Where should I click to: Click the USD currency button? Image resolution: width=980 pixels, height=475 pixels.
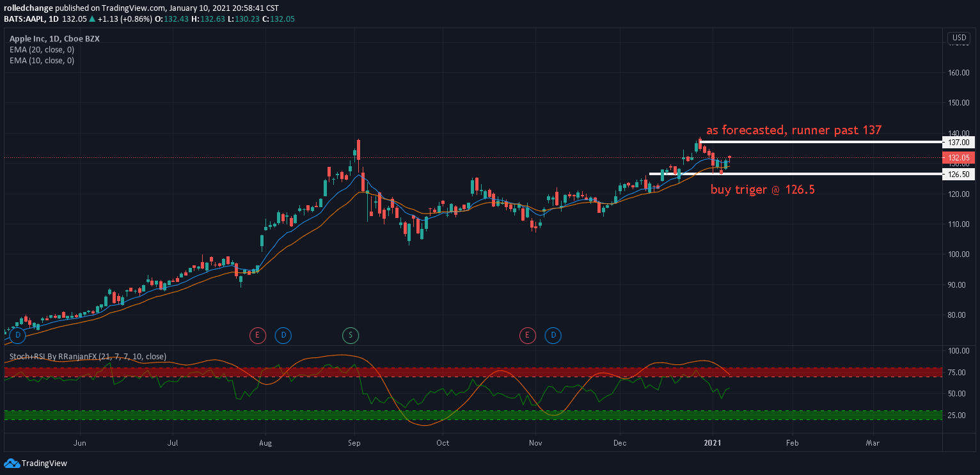point(959,38)
